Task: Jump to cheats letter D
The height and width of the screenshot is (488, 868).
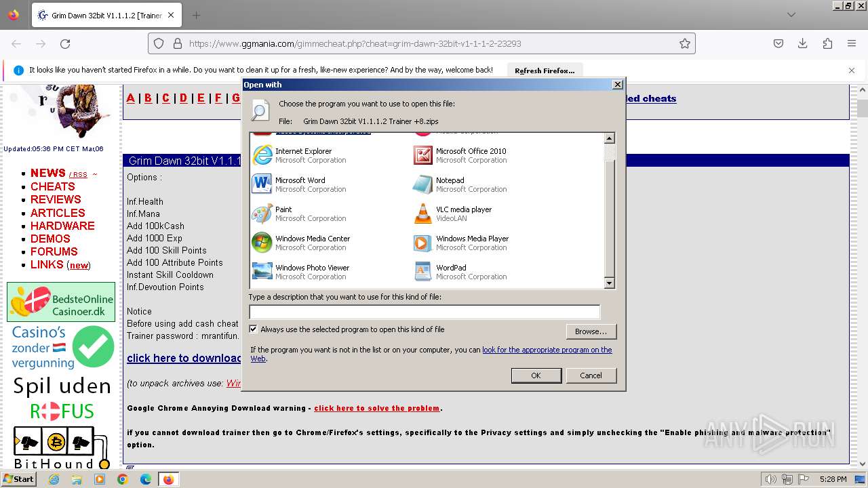Action: click(x=183, y=98)
